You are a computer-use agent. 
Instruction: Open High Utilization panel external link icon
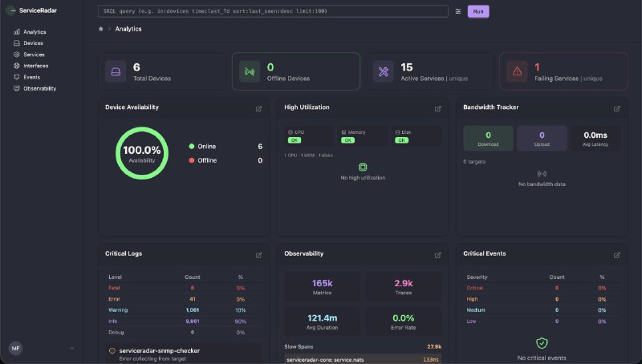tap(437, 108)
